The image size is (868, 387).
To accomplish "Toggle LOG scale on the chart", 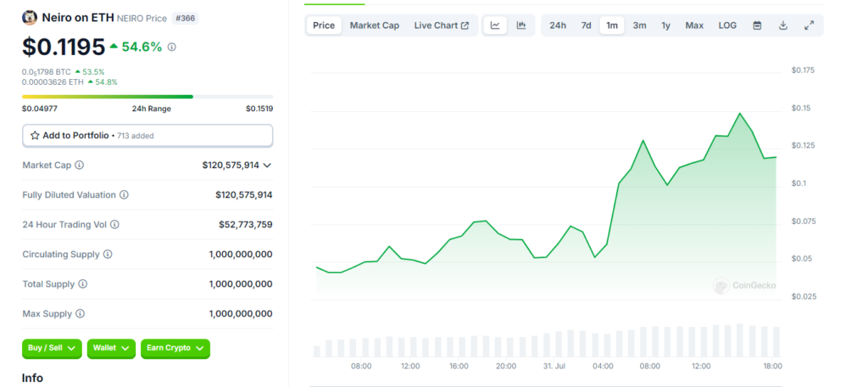I will click(727, 25).
